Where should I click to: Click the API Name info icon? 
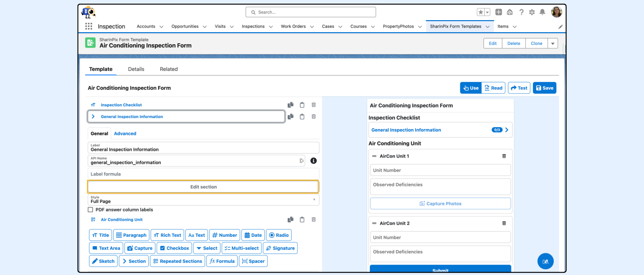pyautogui.click(x=314, y=161)
